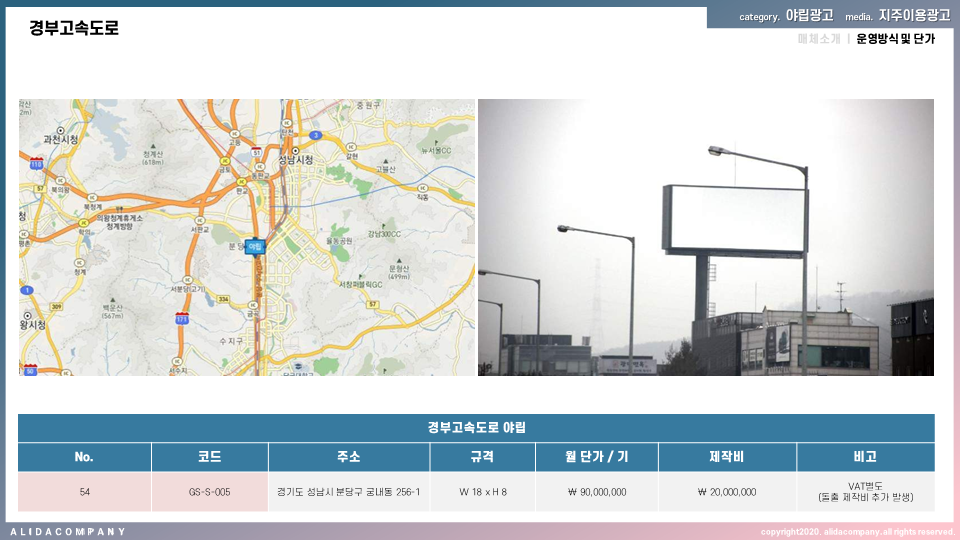Switch to the 매체소개 tab
This screenshot has width=960, height=540.
pyautogui.click(x=819, y=39)
